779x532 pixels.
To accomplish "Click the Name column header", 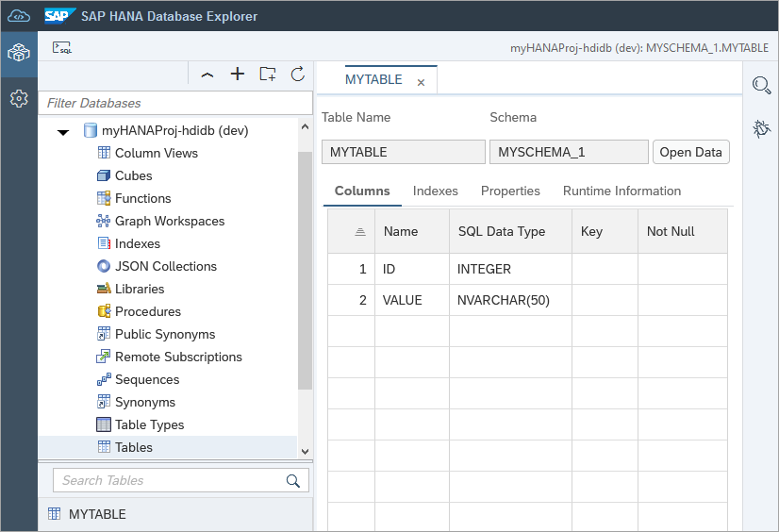I will tap(412, 231).
